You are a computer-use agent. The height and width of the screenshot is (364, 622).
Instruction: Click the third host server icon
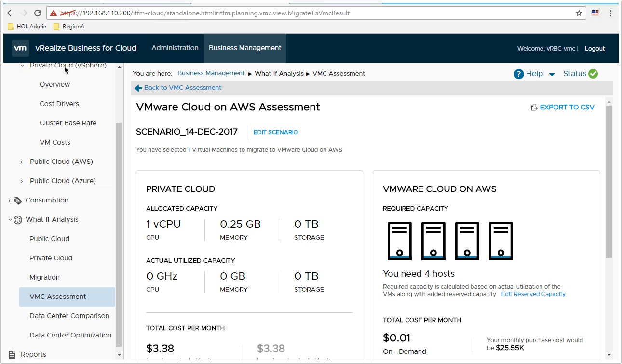467,241
